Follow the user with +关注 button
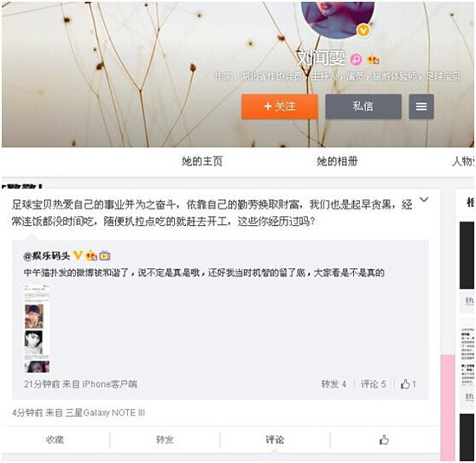The width and height of the screenshot is (476, 463). [x=280, y=106]
